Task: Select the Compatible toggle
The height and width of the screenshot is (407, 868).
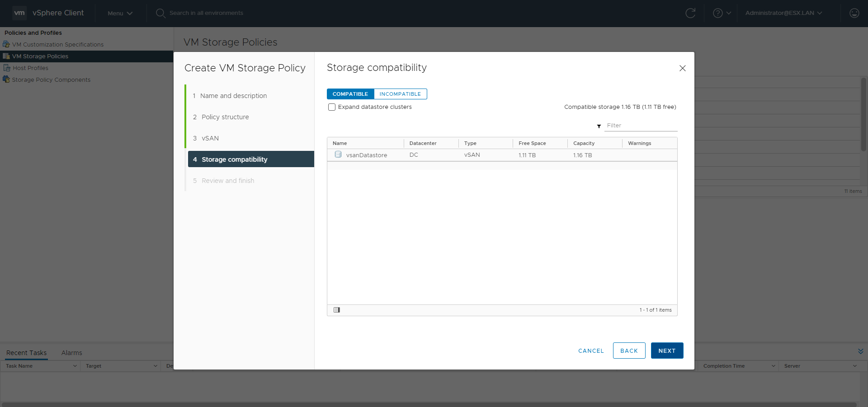Action: [350, 94]
